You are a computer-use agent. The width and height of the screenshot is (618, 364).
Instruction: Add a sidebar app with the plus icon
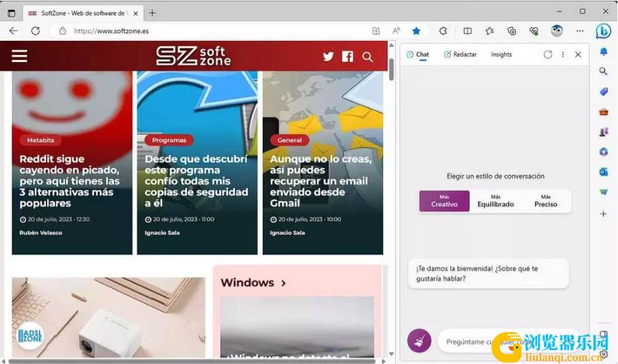604,214
